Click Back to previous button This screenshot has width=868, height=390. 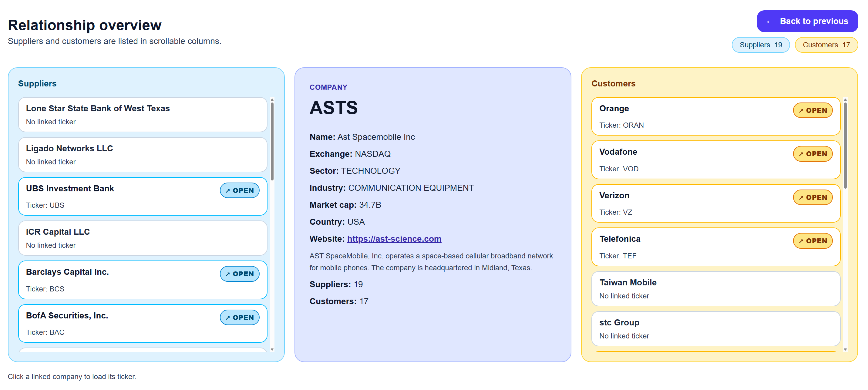click(807, 21)
